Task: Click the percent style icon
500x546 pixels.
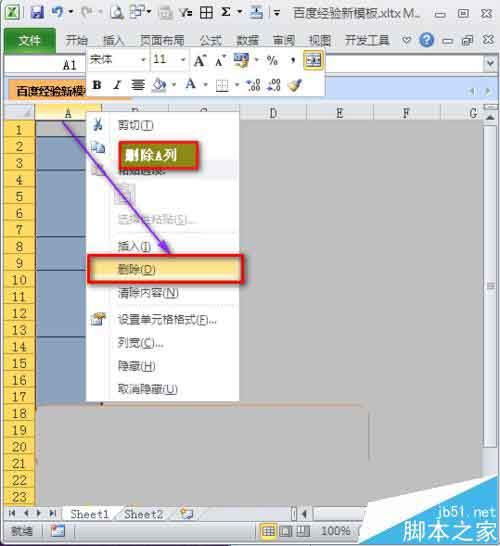Action: [x=272, y=60]
